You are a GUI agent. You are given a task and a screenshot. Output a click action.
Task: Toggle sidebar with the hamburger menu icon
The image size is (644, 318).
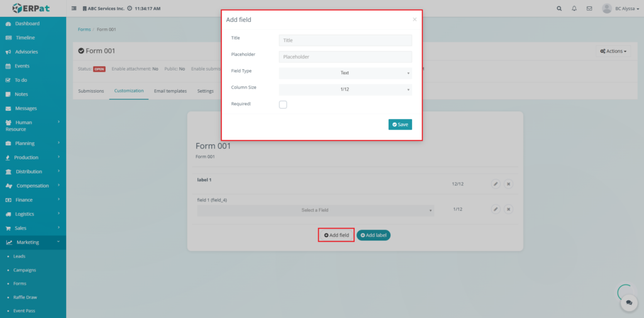(x=74, y=9)
